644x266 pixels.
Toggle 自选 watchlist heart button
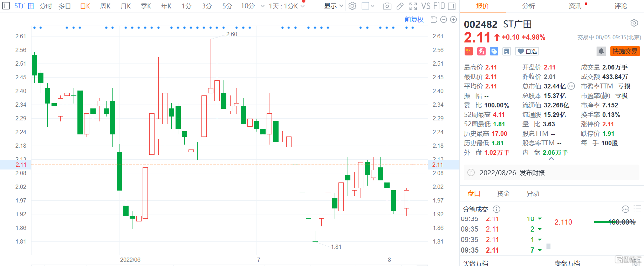pos(527,51)
